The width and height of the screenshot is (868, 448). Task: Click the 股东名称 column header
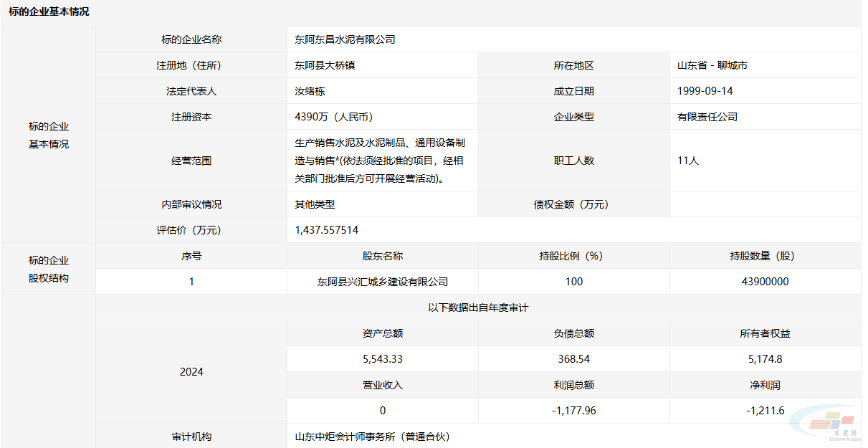tap(383, 256)
